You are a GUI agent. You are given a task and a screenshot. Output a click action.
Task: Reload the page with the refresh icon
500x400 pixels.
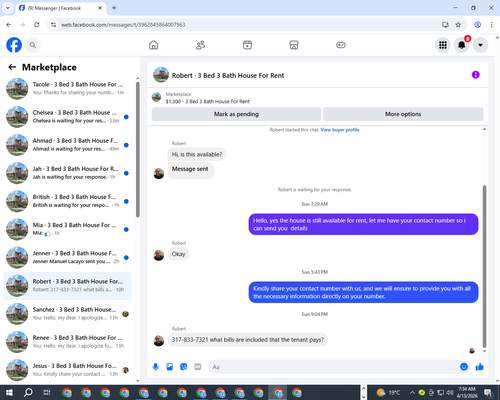pos(37,25)
